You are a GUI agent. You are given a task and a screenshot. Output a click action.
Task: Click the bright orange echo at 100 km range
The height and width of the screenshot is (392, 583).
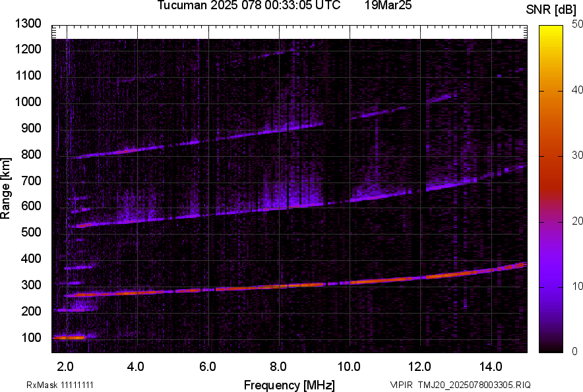coord(69,337)
